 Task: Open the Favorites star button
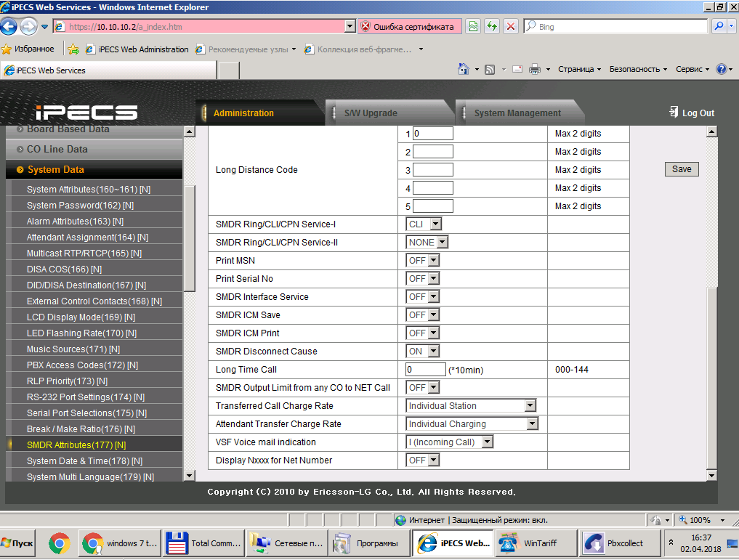(x=28, y=49)
